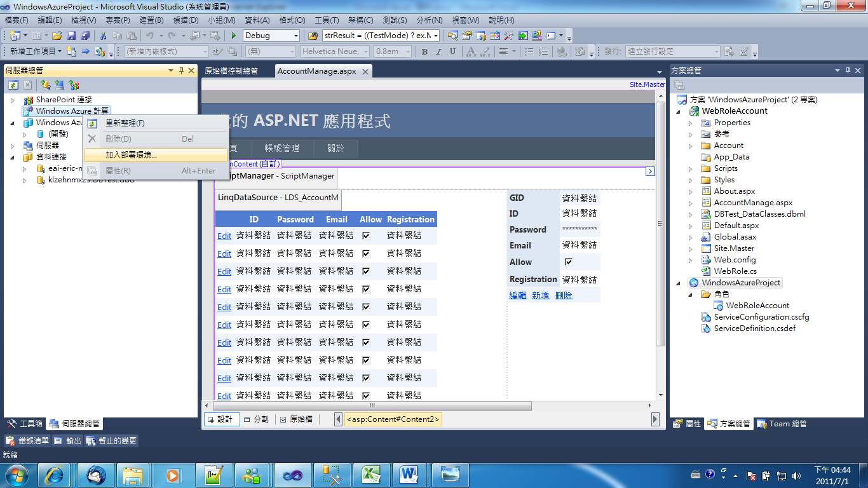Expand the Account folder node
The width and height of the screenshot is (868, 488).
click(691, 146)
